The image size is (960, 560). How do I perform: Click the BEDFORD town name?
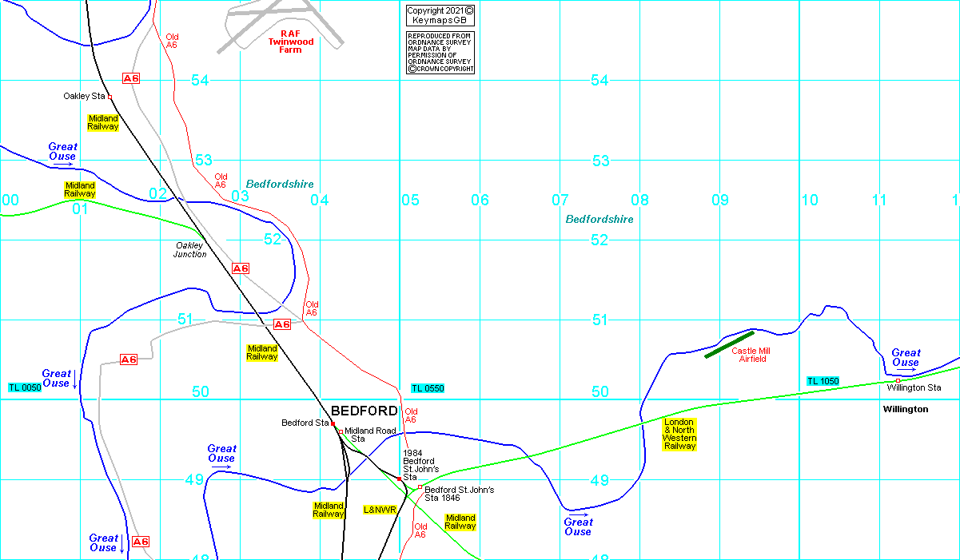(x=364, y=411)
